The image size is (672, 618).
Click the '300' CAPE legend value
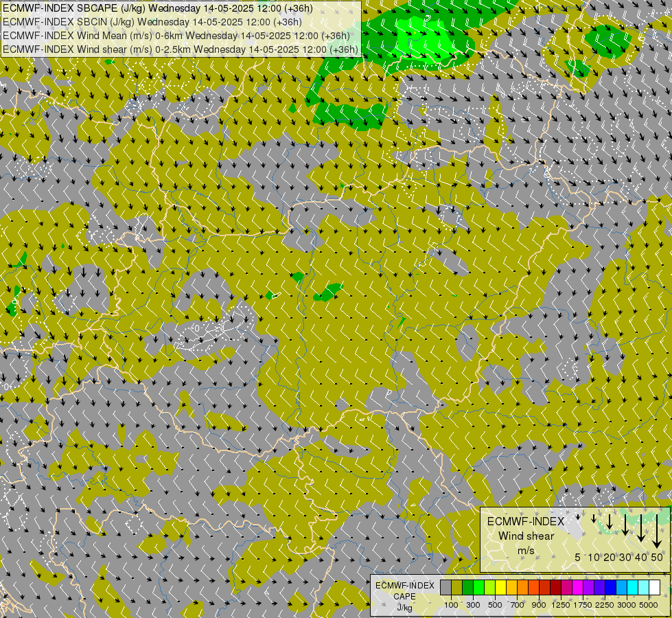[x=473, y=605]
